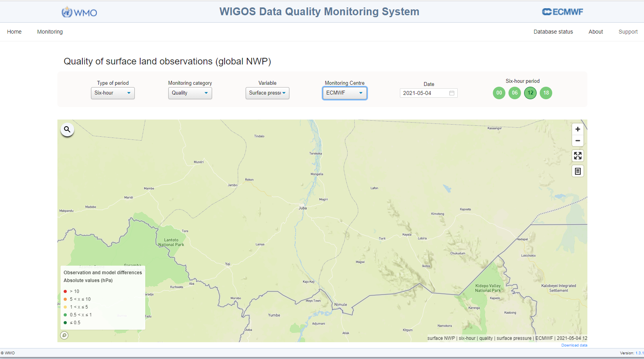Click the Download data link
644x359 pixels.
574,345
